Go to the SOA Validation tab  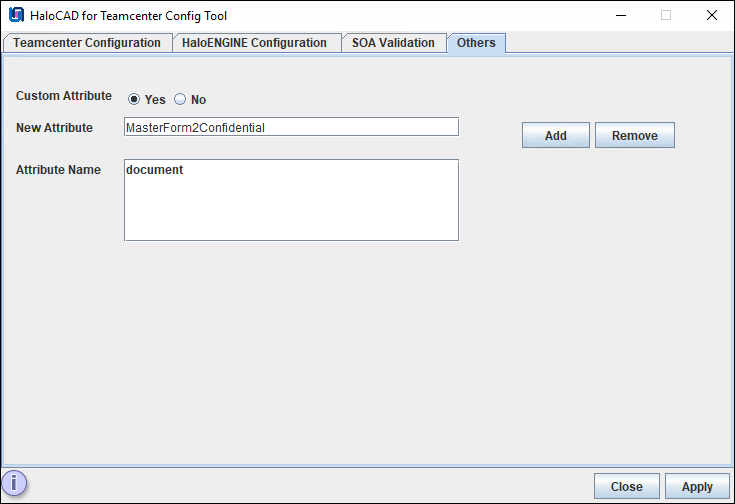click(x=393, y=43)
